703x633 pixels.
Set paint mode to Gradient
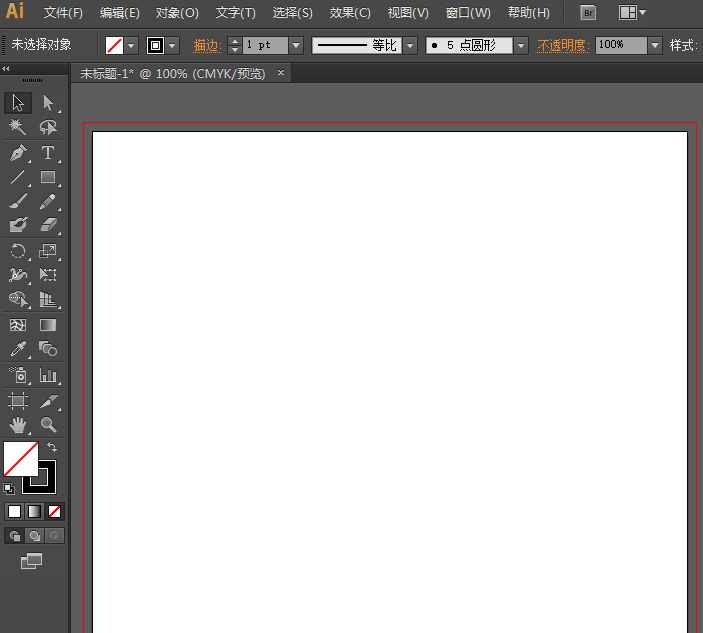click(x=35, y=512)
